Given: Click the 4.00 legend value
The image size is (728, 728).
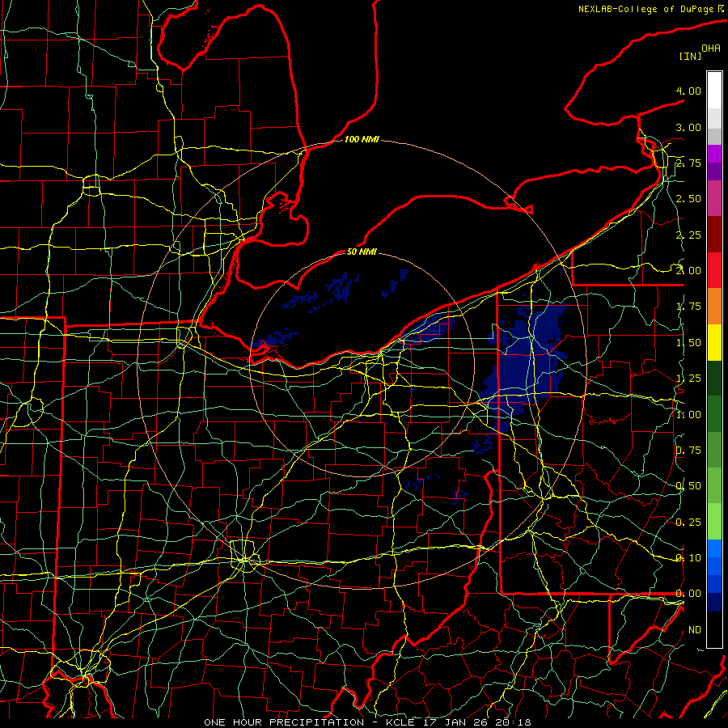Looking at the screenshot, I should [688, 91].
